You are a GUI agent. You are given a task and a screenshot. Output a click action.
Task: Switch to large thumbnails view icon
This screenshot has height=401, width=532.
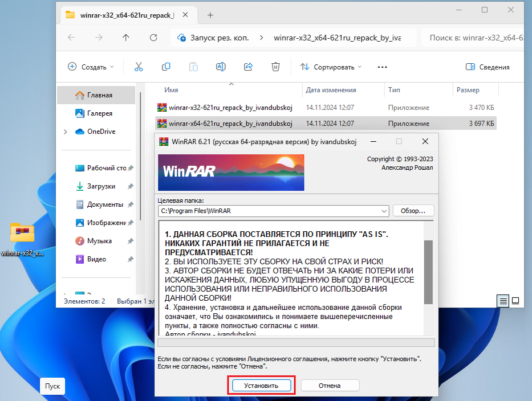(x=515, y=301)
